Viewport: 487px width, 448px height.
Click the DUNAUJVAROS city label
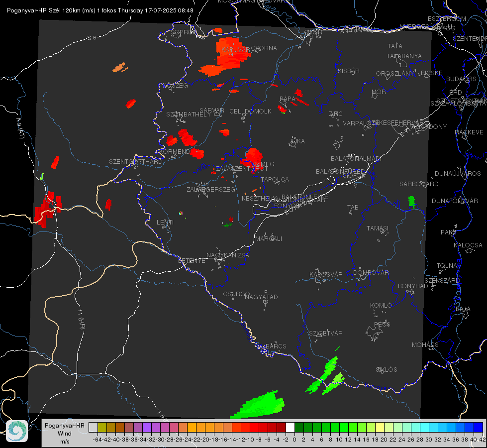(458, 174)
